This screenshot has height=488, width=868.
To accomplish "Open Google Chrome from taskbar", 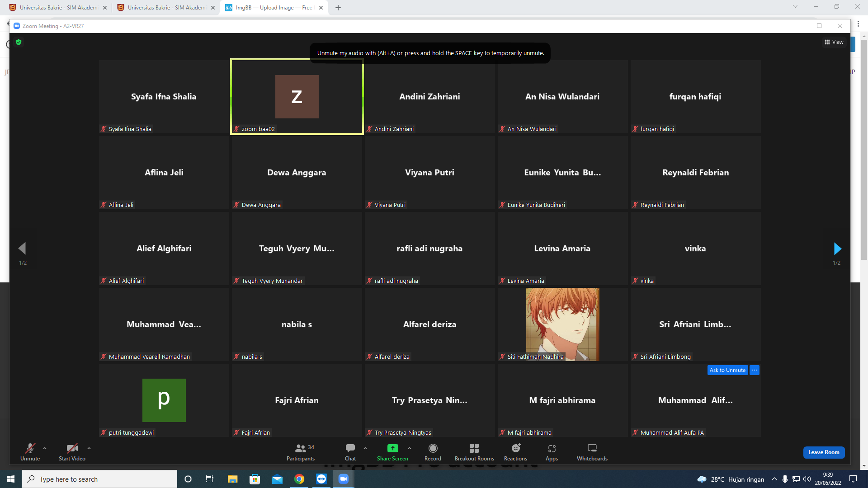I will point(299,479).
